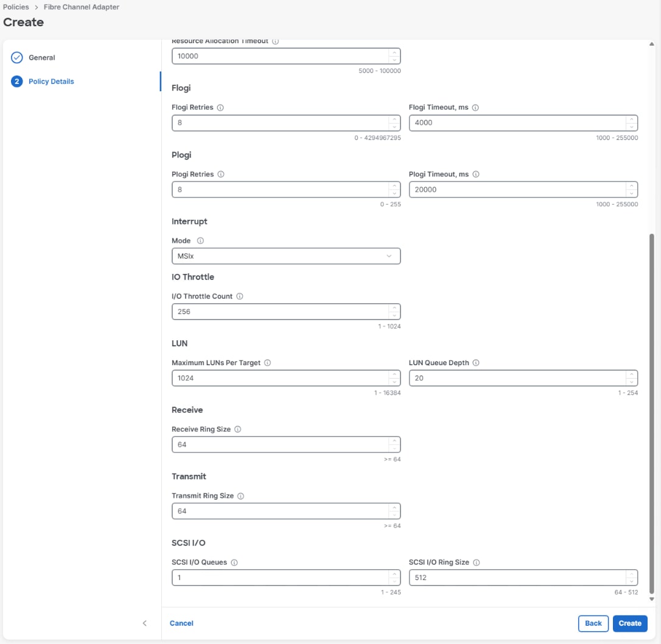Show info for Resource Allocation Timeout
Image resolution: width=661 pixels, height=644 pixels.
pos(275,42)
